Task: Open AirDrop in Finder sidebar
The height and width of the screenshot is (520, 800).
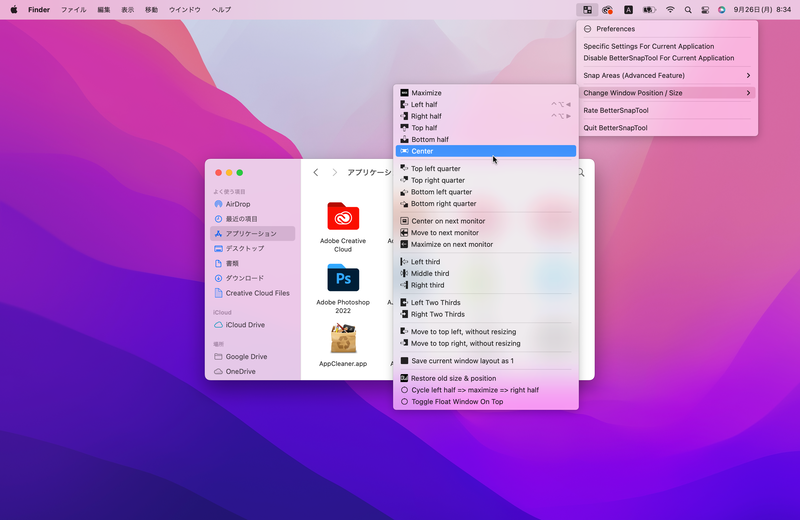Action: click(x=253, y=204)
